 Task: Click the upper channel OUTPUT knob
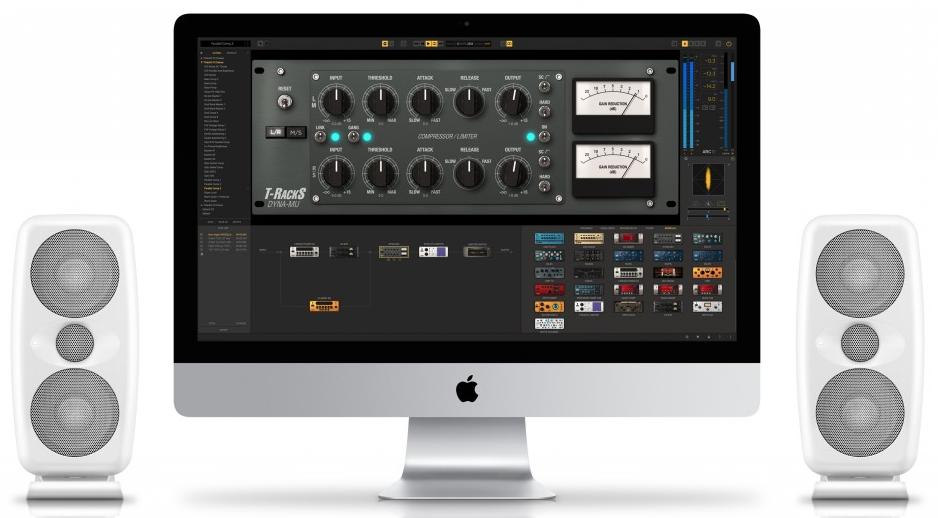point(513,101)
